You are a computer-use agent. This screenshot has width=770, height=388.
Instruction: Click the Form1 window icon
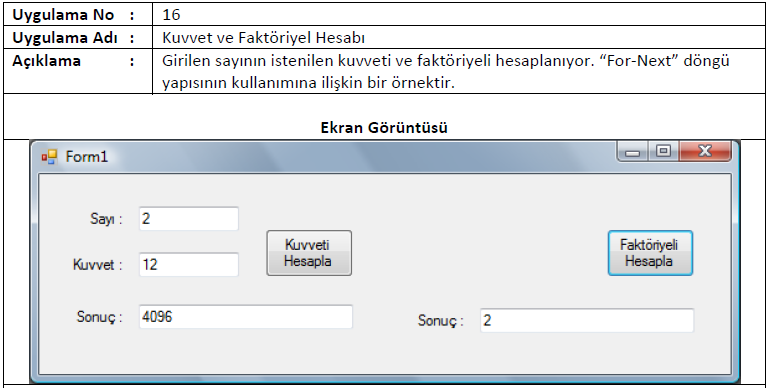[49, 157]
